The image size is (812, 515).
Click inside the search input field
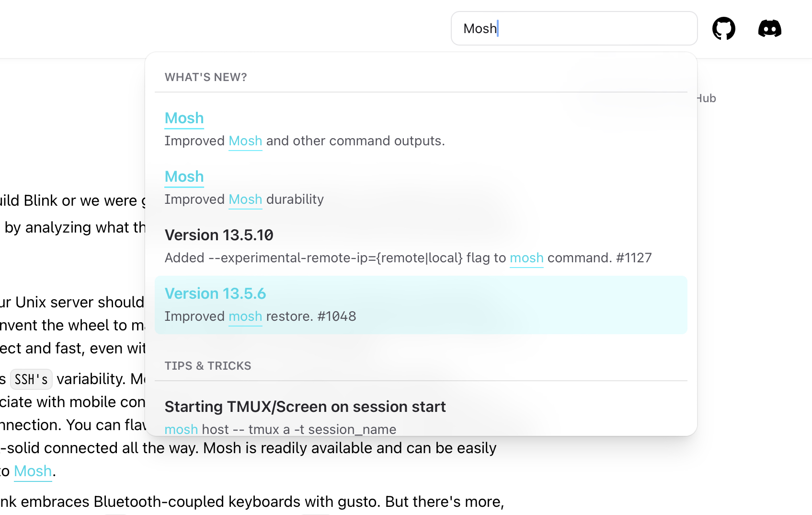click(574, 28)
